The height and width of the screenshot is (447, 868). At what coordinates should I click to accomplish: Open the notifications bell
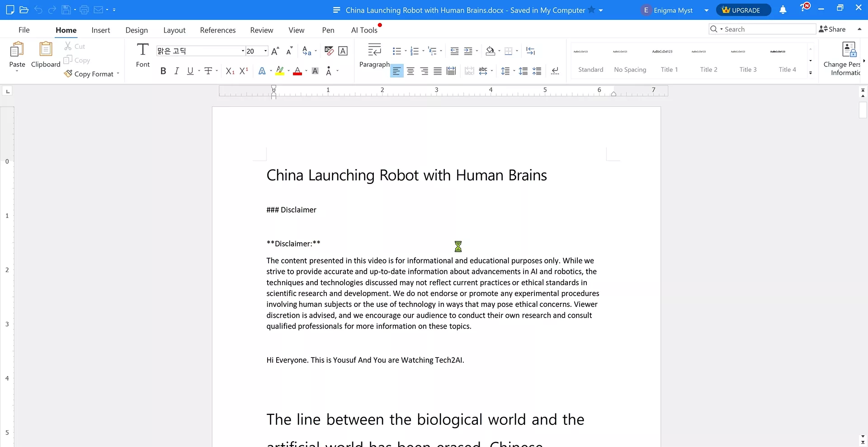pyautogui.click(x=783, y=10)
